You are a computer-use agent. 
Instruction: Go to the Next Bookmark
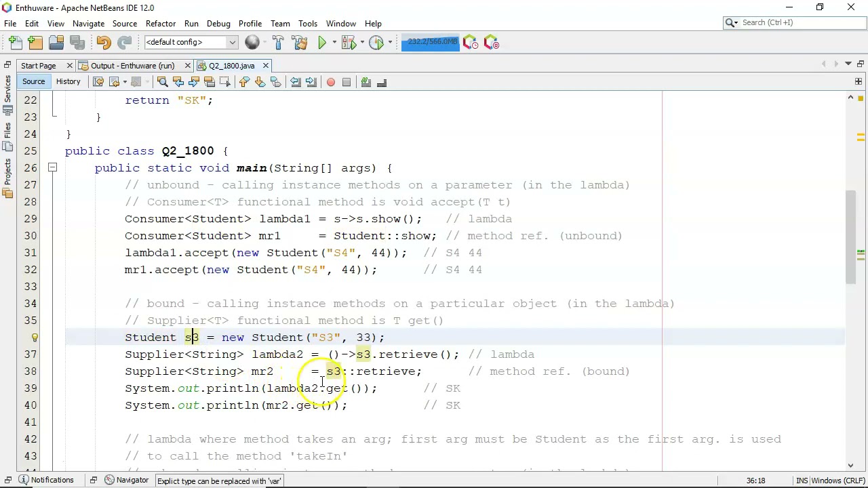pos(260,82)
